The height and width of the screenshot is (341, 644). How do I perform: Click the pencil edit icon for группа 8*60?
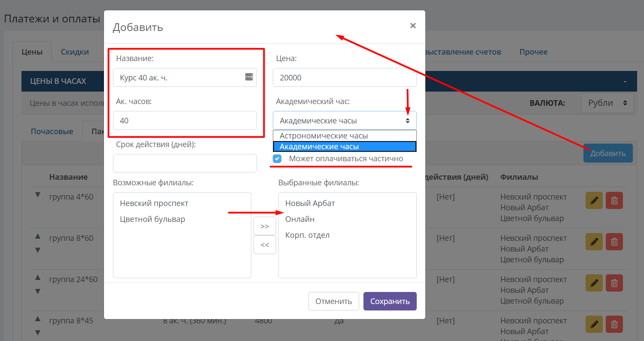pyautogui.click(x=594, y=242)
